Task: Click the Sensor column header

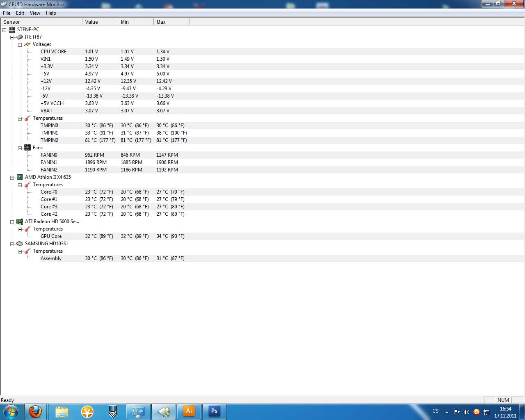Action: point(41,22)
